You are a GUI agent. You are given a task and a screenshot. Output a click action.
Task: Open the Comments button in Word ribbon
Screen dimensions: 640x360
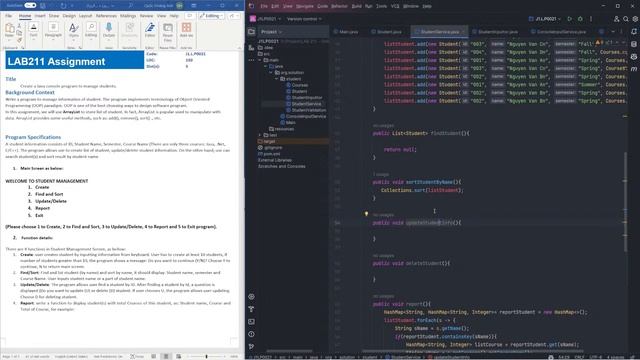click(189, 16)
